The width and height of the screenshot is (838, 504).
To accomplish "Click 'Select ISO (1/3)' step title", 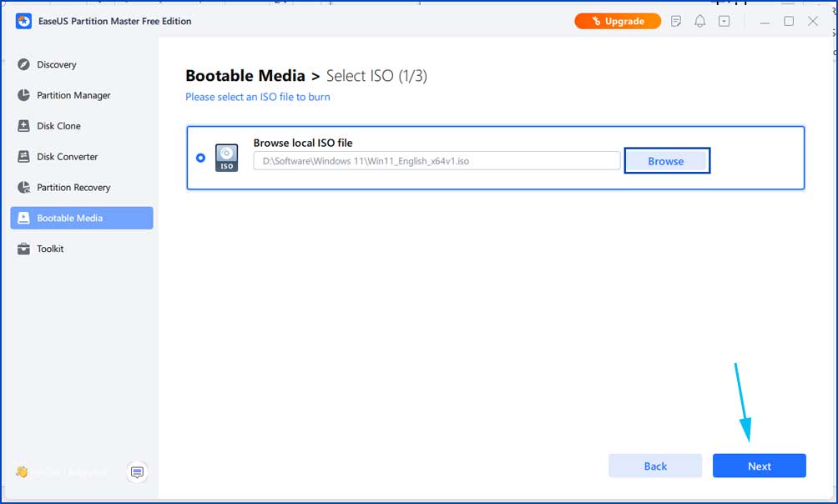I will click(x=376, y=76).
